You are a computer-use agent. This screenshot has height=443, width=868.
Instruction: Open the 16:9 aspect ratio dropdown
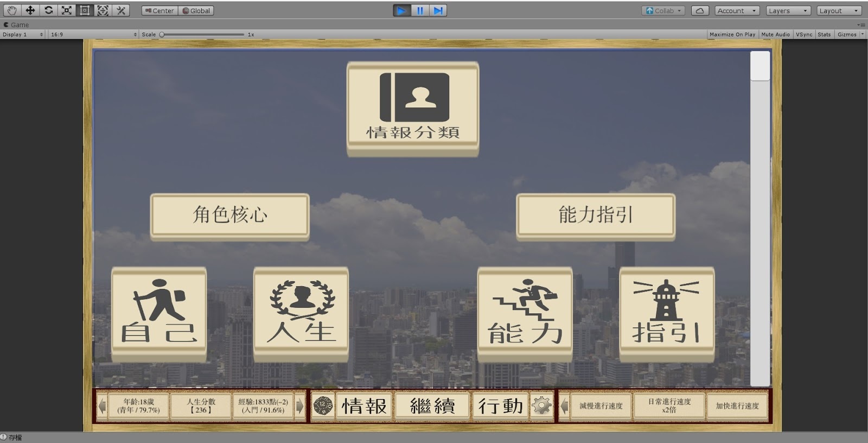click(x=93, y=34)
